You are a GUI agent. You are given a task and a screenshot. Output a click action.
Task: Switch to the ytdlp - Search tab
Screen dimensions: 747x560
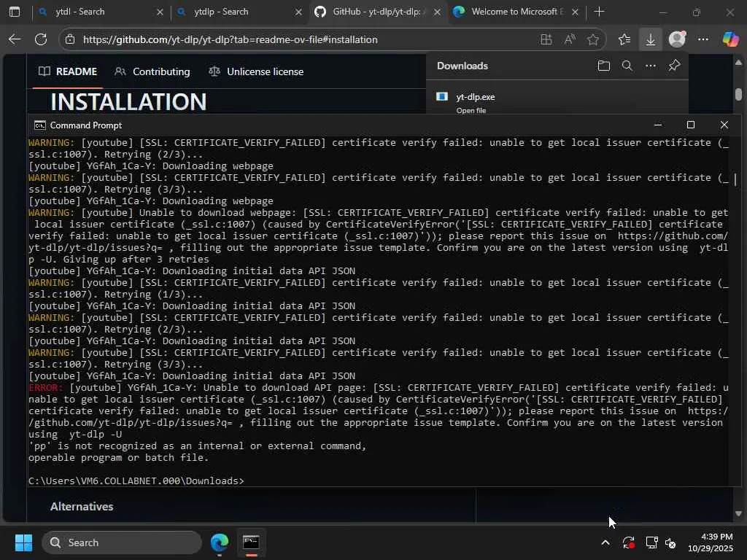click(x=239, y=12)
